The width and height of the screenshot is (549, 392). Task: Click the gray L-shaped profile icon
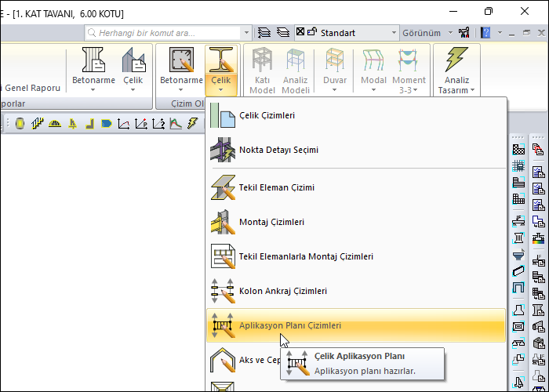(89, 124)
